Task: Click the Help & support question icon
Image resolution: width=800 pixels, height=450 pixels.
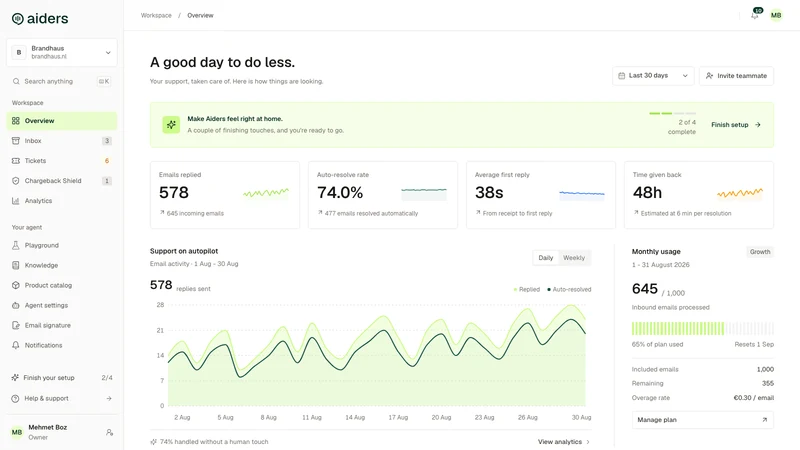Action: click(x=15, y=398)
